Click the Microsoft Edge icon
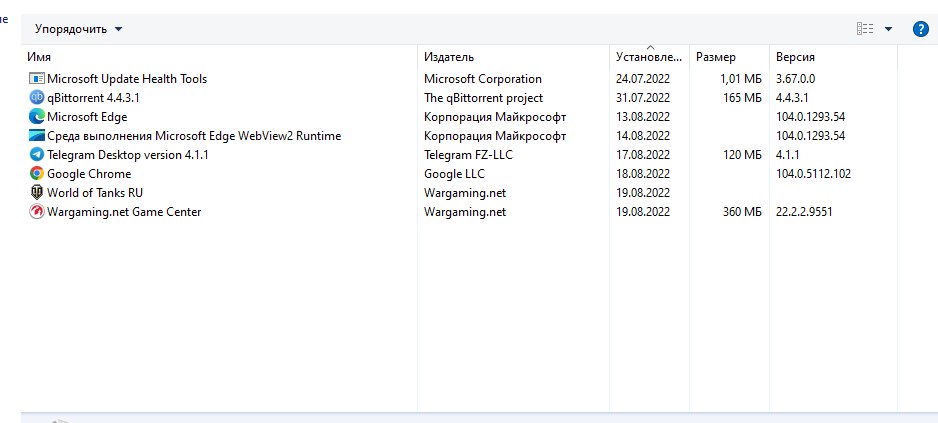Viewport: 938px width, 423px height. 37,116
